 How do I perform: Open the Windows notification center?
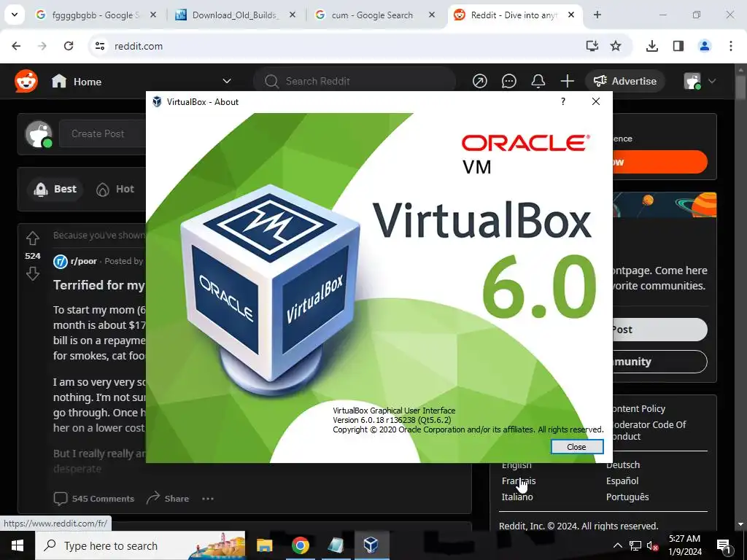(x=724, y=545)
